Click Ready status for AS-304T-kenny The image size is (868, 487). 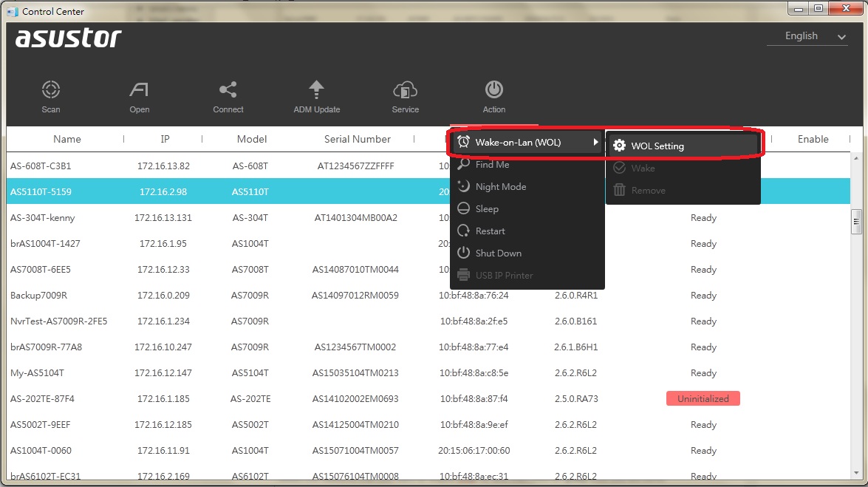(703, 218)
